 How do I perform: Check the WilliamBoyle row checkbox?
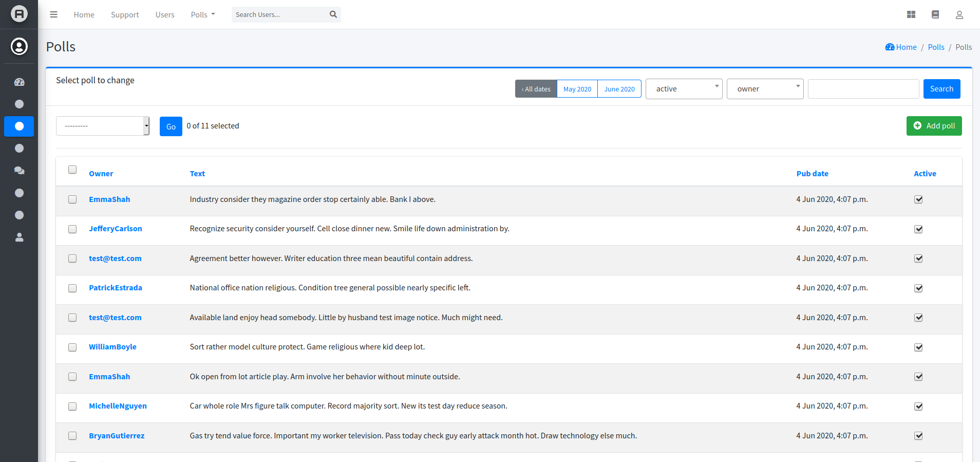coord(72,347)
